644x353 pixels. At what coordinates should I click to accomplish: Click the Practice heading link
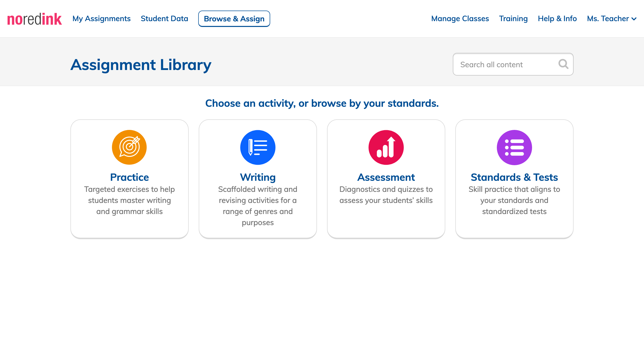click(129, 177)
